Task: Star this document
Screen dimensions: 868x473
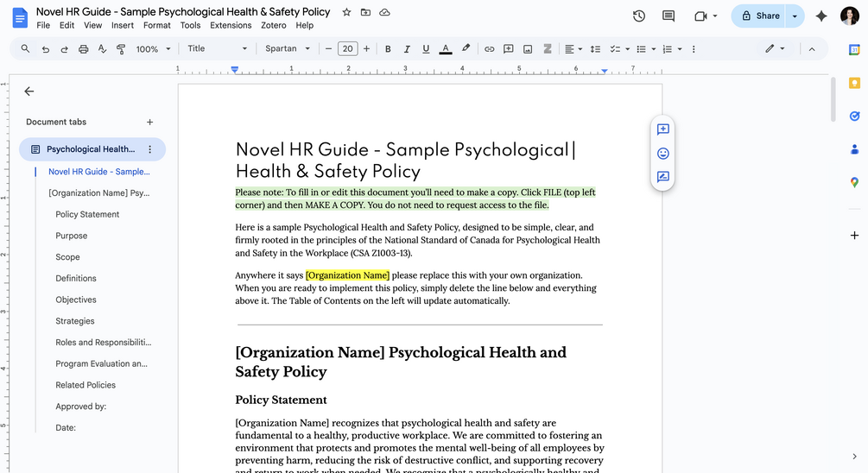Action: pos(346,12)
